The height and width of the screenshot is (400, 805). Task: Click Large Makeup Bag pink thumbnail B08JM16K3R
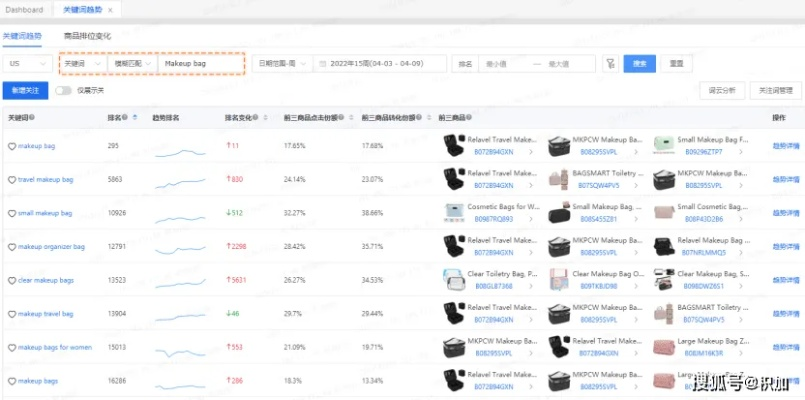point(663,348)
